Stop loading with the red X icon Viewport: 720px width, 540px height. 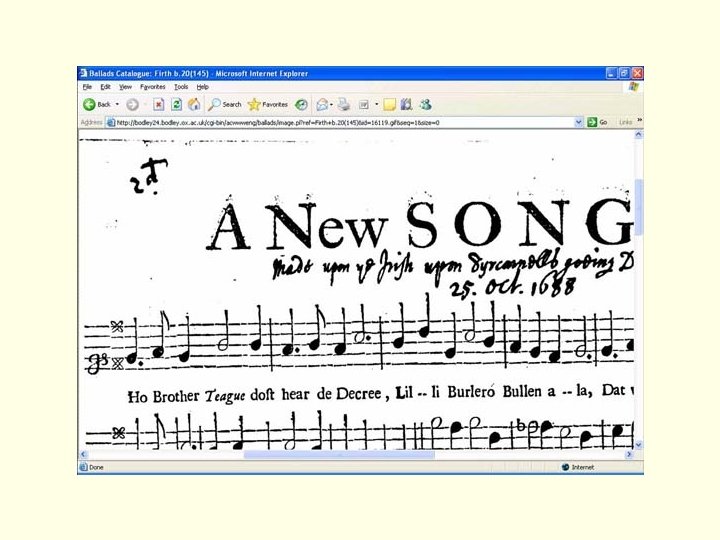click(158, 105)
